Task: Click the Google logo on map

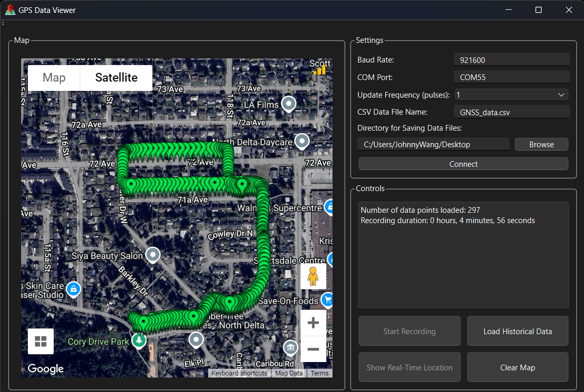Action: (x=46, y=369)
